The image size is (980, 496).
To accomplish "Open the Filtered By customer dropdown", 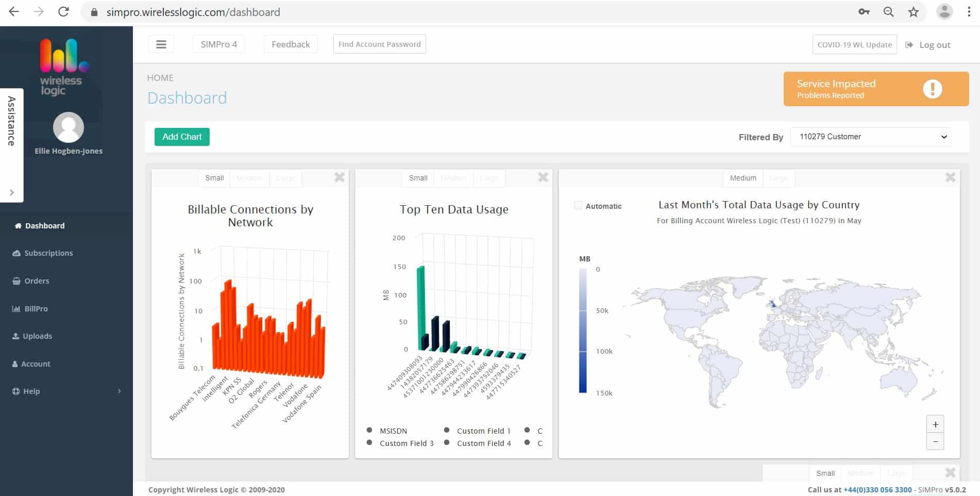I will (x=871, y=137).
